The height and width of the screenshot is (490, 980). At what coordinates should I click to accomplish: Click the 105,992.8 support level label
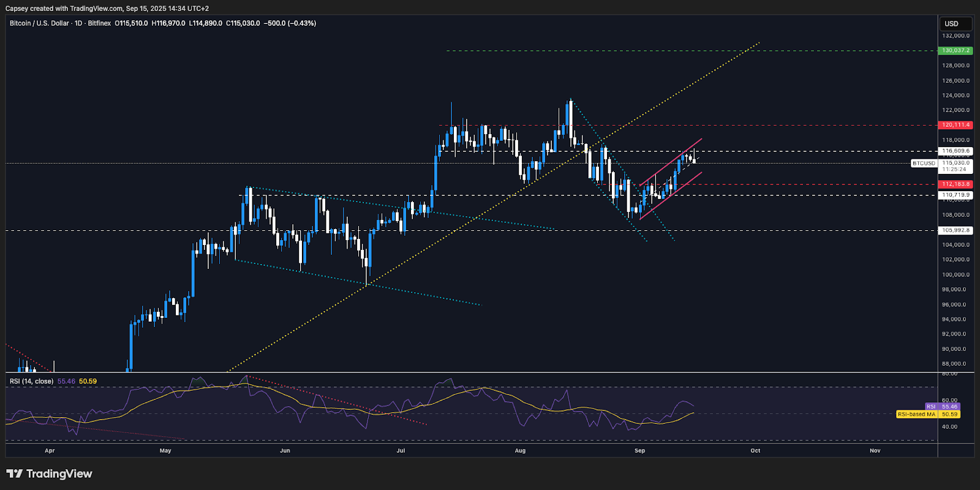tap(956, 230)
